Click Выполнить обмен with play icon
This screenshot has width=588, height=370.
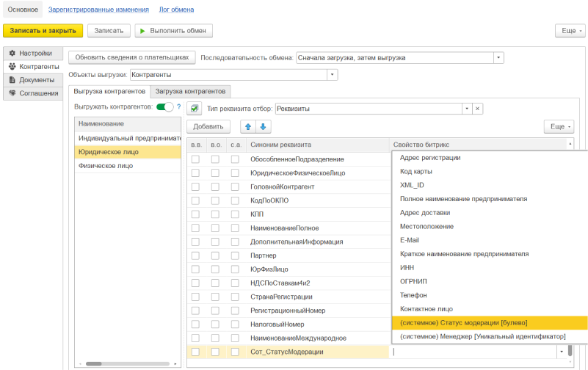coord(174,31)
